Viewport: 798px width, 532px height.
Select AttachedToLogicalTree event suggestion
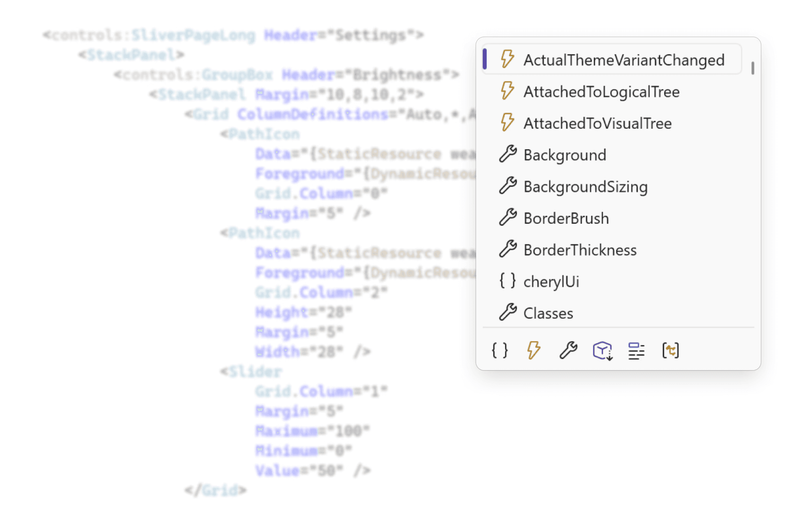[601, 92]
